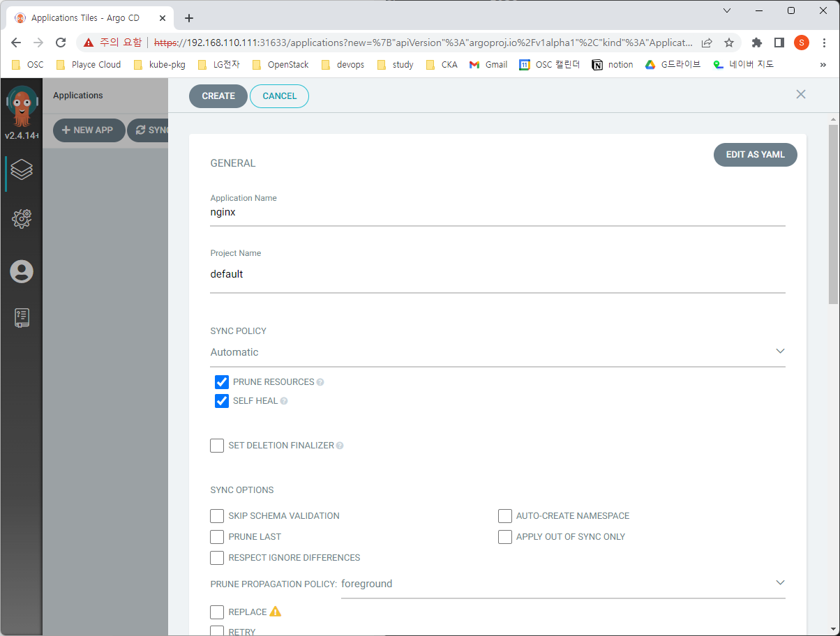Viewport: 840px width, 636px height.
Task: Open the Prune Propagation Policy dropdown
Action: 563,584
